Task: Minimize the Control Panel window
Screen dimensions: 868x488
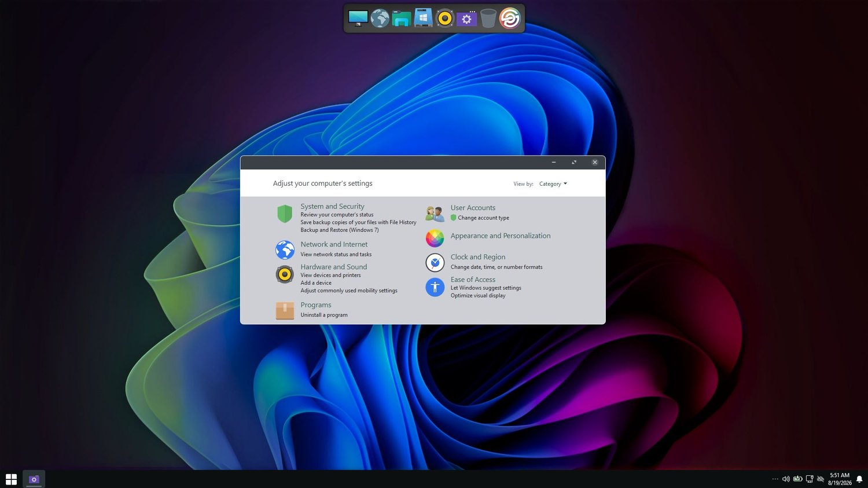Action: coord(554,163)
